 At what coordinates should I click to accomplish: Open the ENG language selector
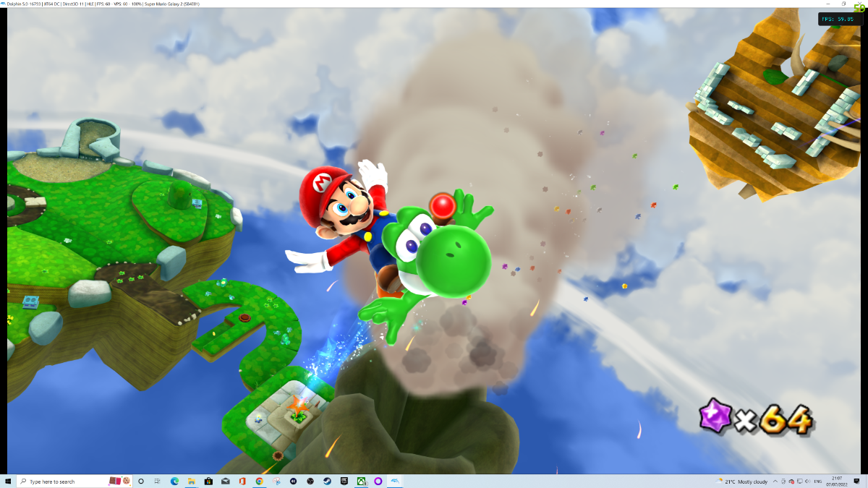818,481
